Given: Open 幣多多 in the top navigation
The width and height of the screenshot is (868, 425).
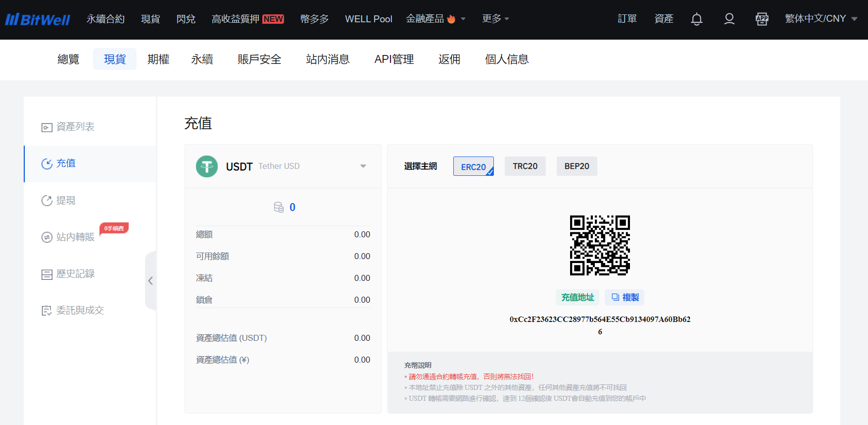Looking at the screenshot, I should pyautogui.click(x=314, y=19).
